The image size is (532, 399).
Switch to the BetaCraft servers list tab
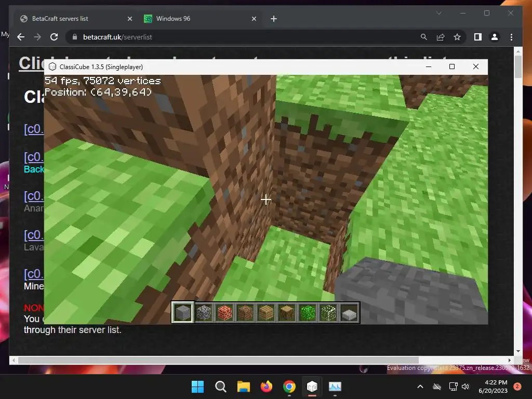coord(76,19)
